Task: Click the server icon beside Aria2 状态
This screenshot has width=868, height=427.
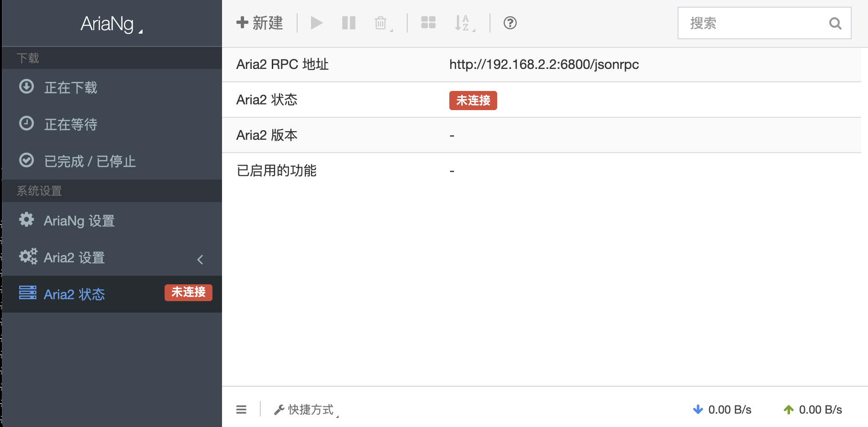Action: (x=28, y=292)
